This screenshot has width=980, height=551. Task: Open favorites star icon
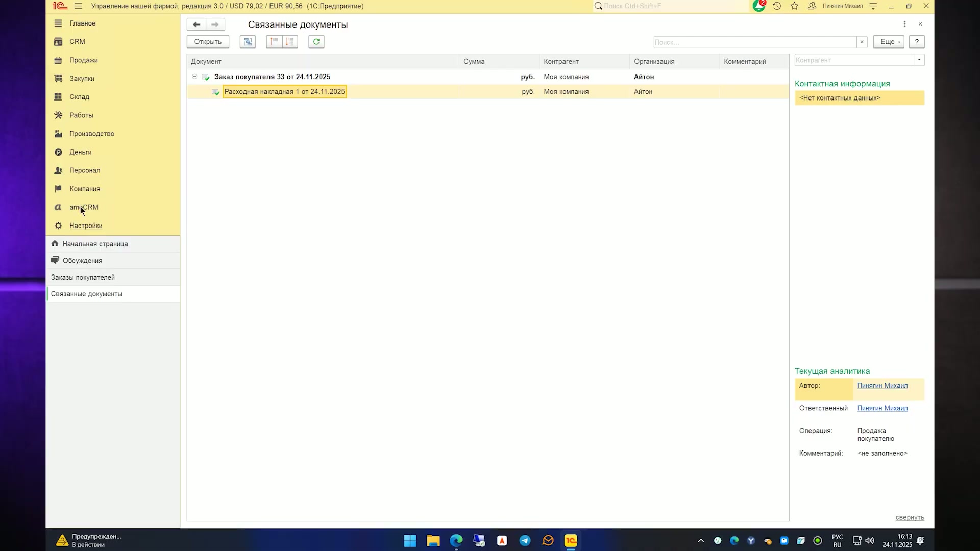pyautogui.click(x=794, y=6)
